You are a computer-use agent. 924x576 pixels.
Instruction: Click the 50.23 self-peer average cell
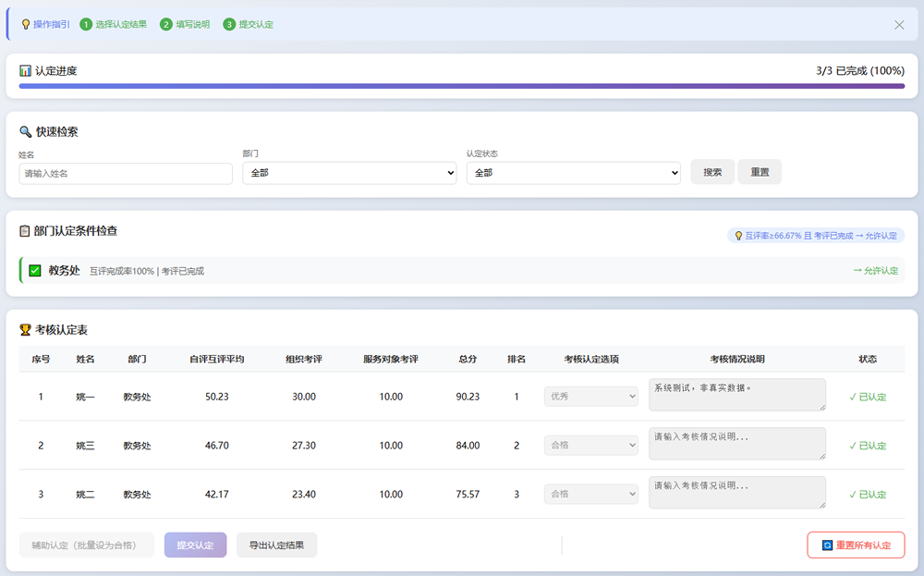tap(217, 397)
